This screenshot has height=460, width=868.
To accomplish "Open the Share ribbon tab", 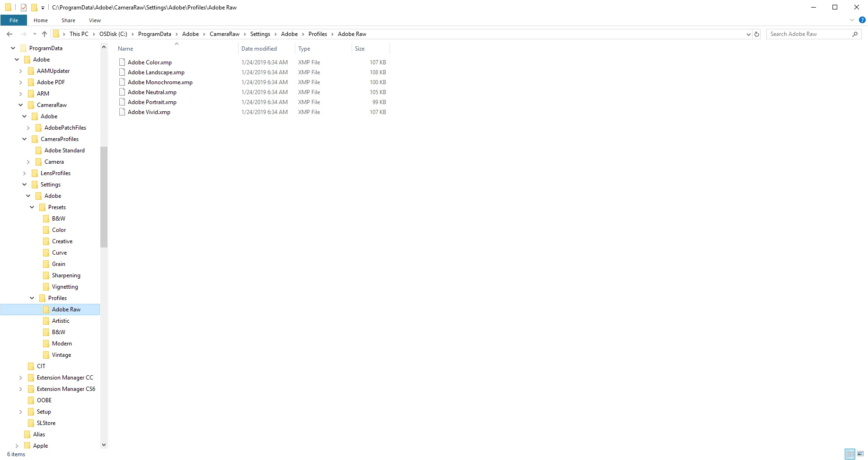I will point(68,20).
